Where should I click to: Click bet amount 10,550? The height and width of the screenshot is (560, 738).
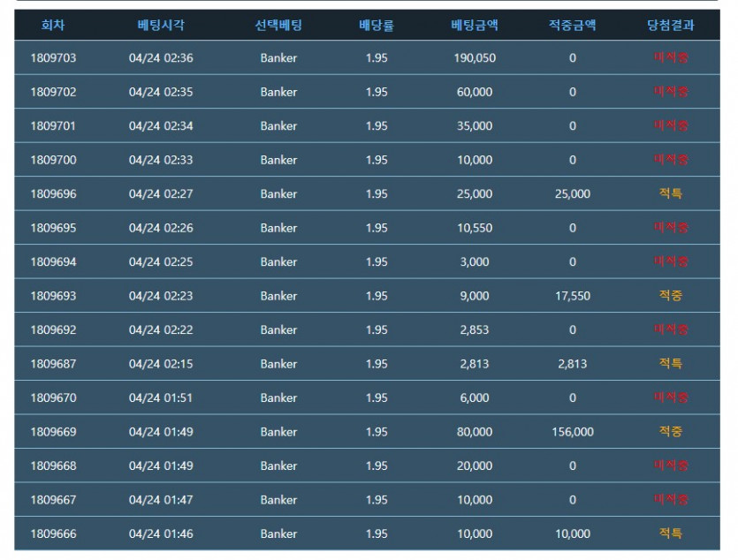(x=475, y=228)
